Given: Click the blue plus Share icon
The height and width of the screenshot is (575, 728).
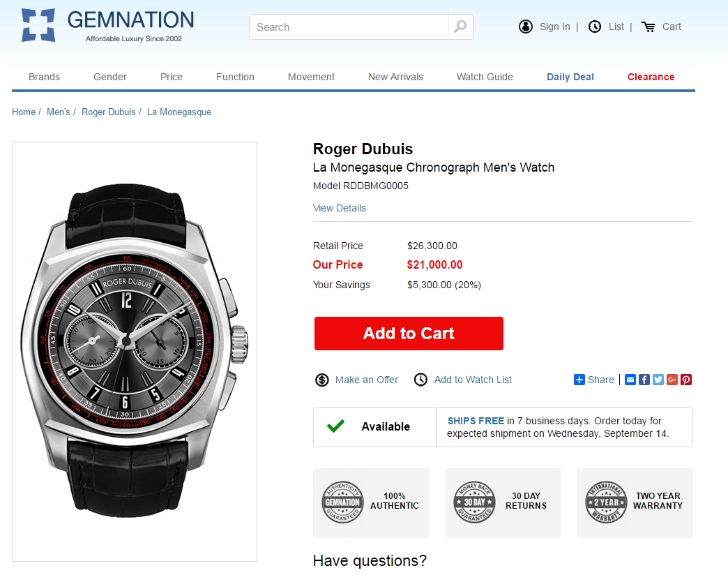Looking at the screenshot, I should [x=579, y=380].
